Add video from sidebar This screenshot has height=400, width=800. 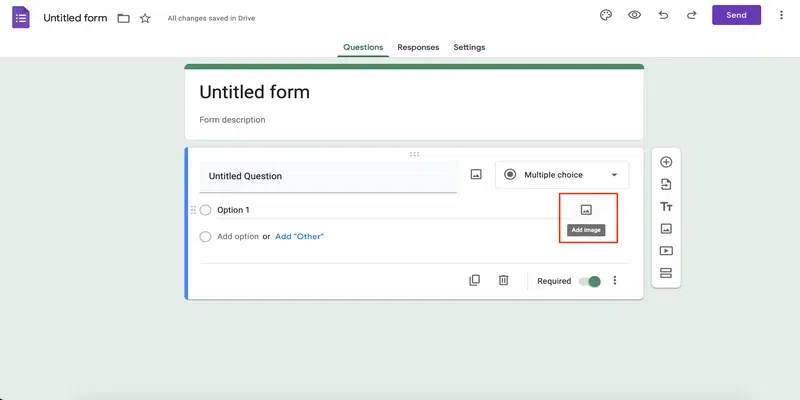point(666,251)
